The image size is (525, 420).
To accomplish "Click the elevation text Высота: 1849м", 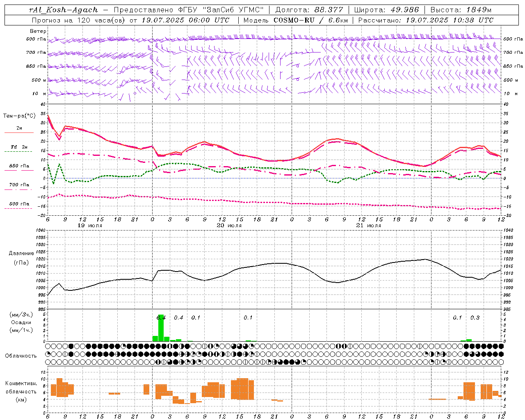I will [461, 10].
